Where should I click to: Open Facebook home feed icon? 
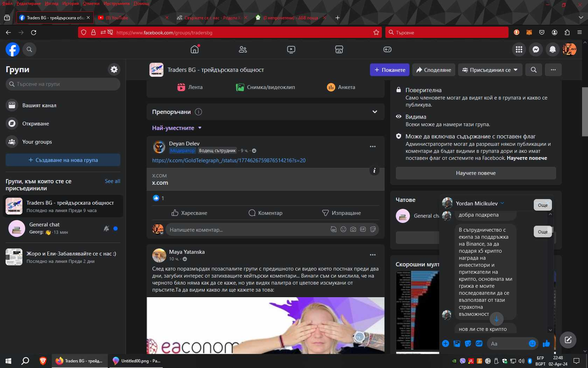(195, 49)
